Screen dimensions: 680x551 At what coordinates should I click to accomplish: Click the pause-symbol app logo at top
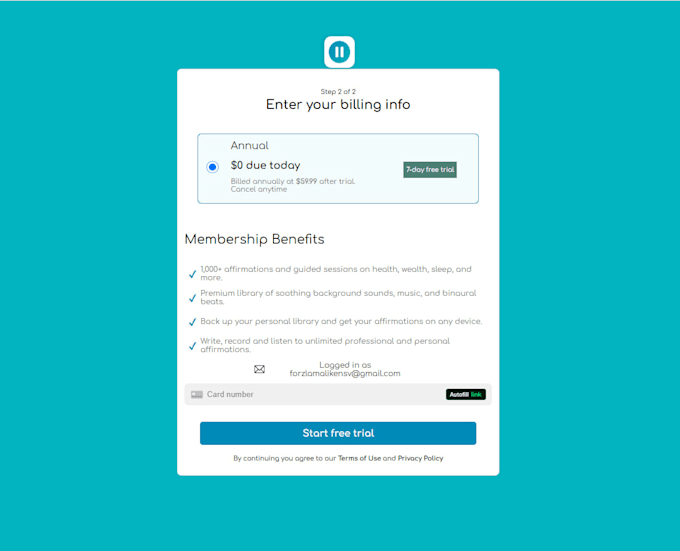[x=339, y=52]
